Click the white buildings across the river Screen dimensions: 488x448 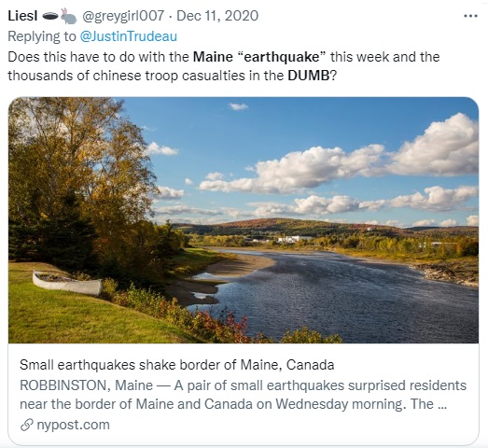[292, 239]
